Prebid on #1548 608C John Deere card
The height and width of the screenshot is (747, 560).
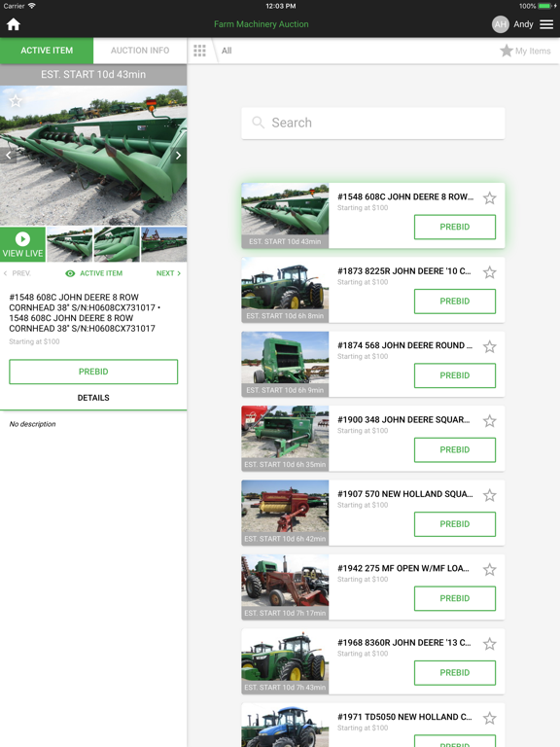455,227
